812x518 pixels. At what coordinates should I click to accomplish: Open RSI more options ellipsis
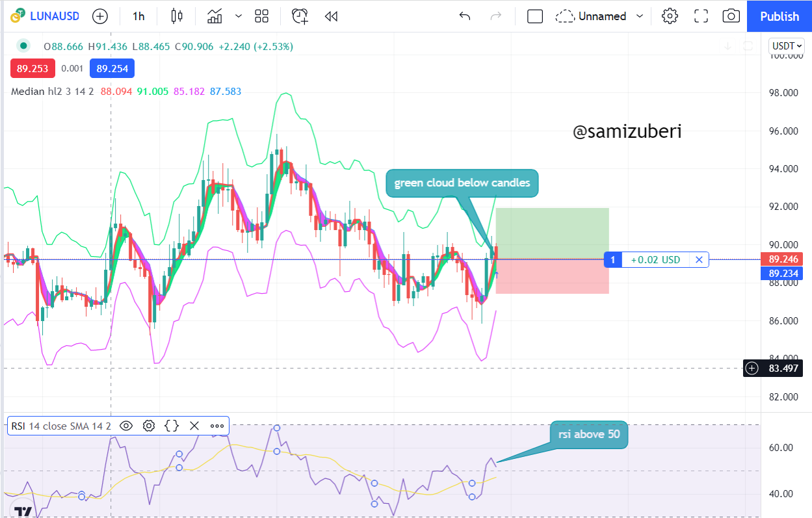click(x=216, y=426)
